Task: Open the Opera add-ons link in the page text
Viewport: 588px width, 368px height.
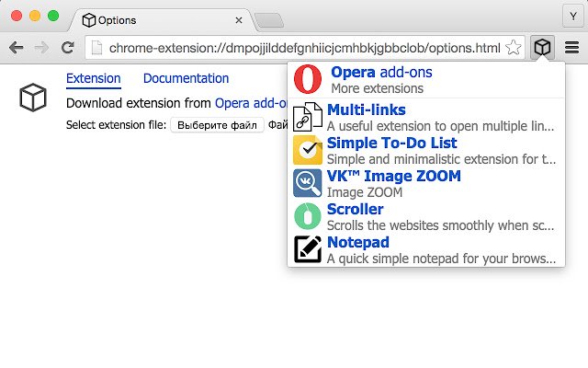Action: (x=251, y=103)
